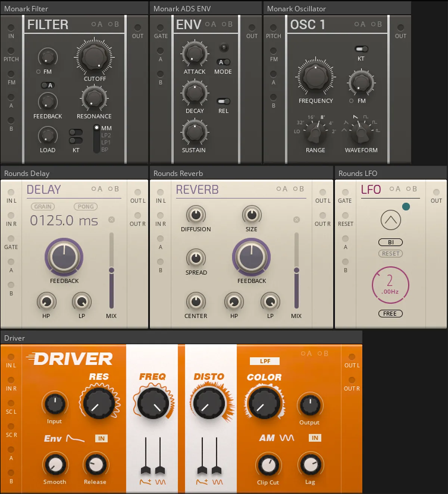Click the large Reverb FEEDBACK knob
448x494 pixels.
tap(251, 257)
